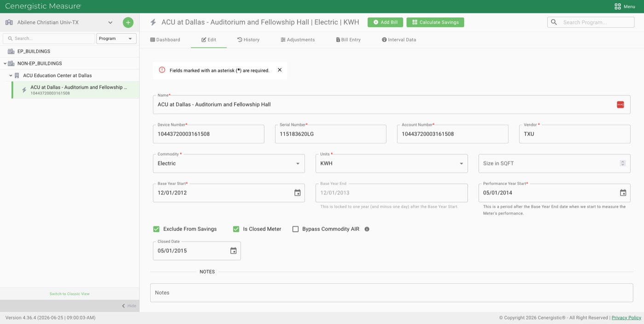
Task: Collapse the NON-EP_BUILDINGS tree node
Action: pyautogui.click(x=5, y=63)
